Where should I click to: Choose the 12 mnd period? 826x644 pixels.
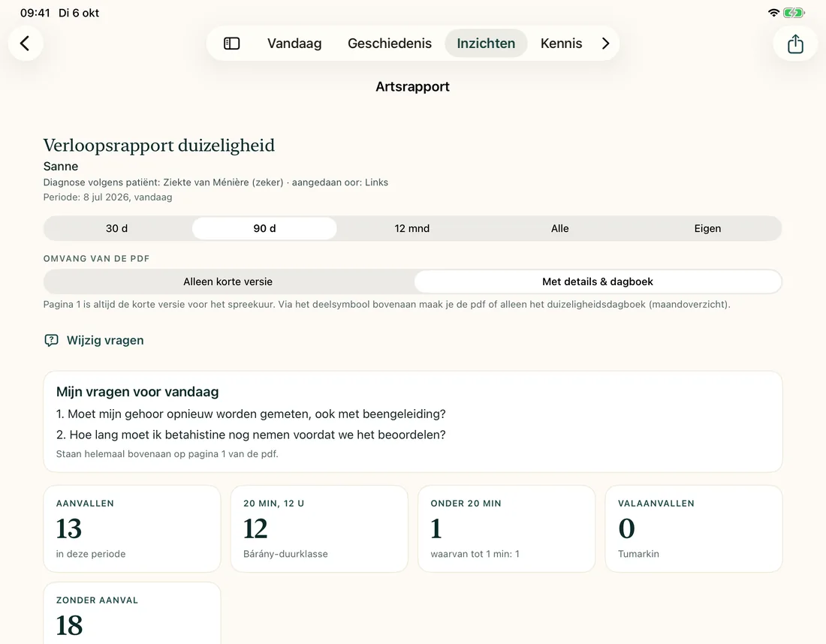tap(412, 228)
